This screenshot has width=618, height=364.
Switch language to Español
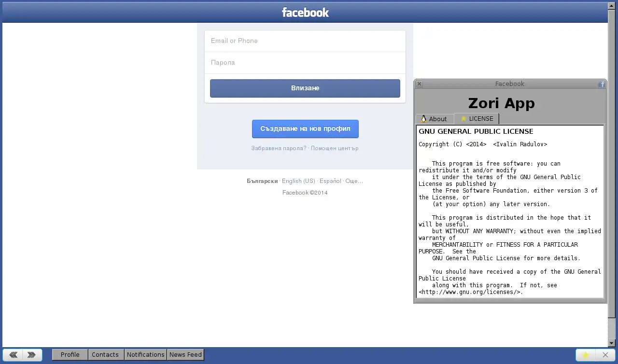pyautogui.click(x=330, y=181)
